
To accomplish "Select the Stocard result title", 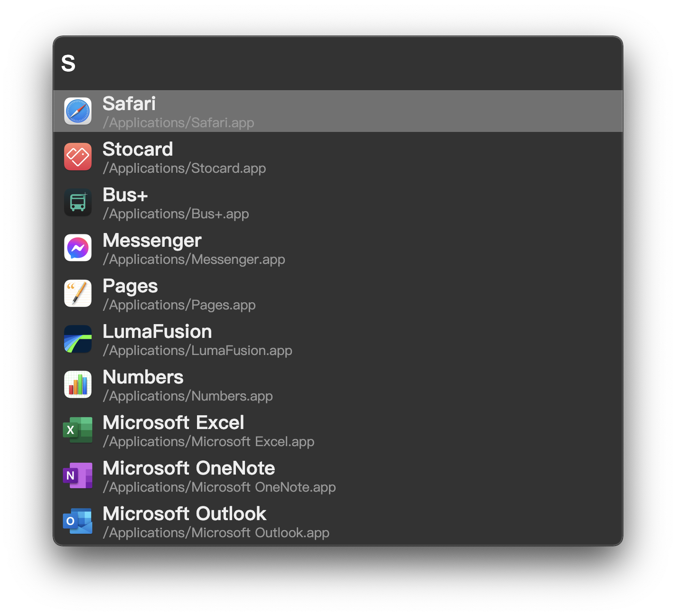I will (138, 149).
